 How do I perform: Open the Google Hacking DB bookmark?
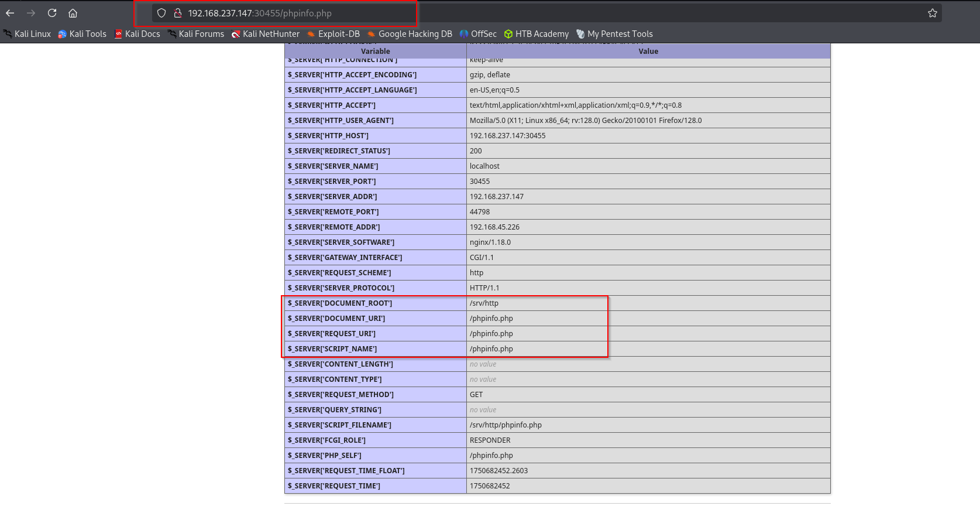coord(410,34)
